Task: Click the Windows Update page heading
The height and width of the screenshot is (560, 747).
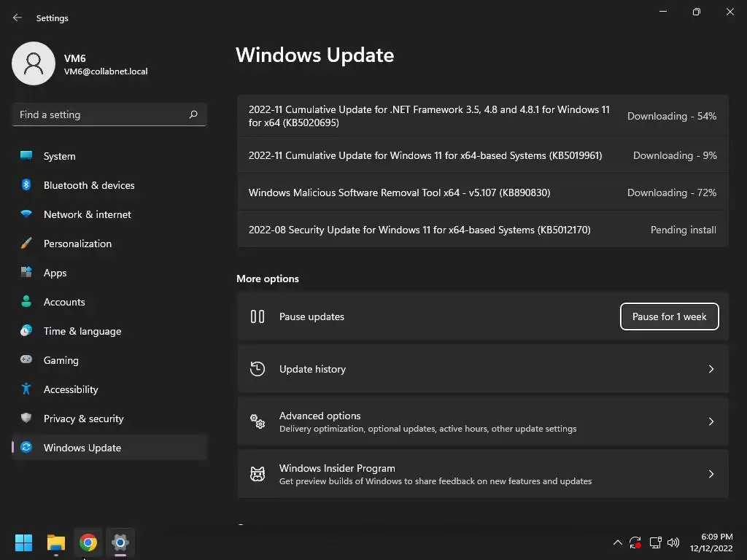Action: [x=315, y=55]
